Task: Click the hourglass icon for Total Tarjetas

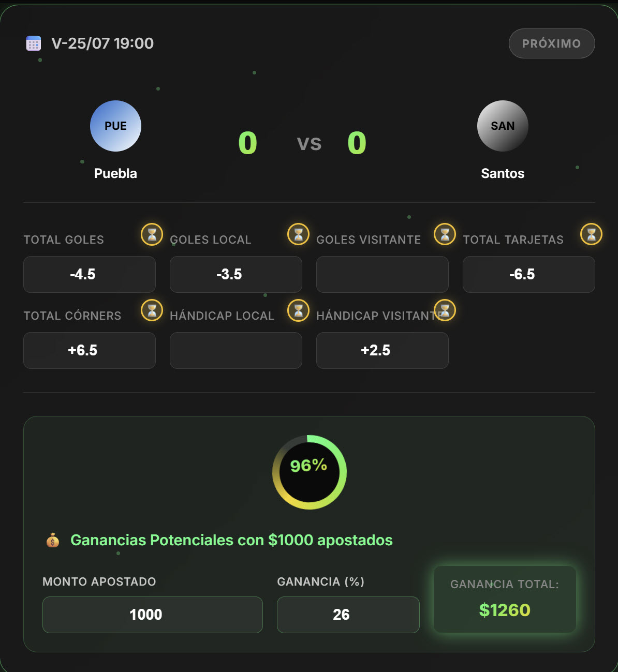Action: click(592, 234)
